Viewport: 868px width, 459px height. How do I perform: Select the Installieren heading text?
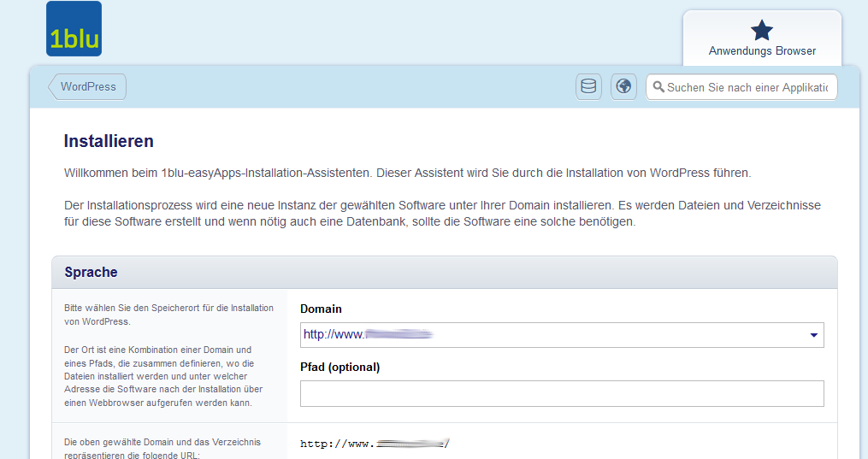[109, 141]
